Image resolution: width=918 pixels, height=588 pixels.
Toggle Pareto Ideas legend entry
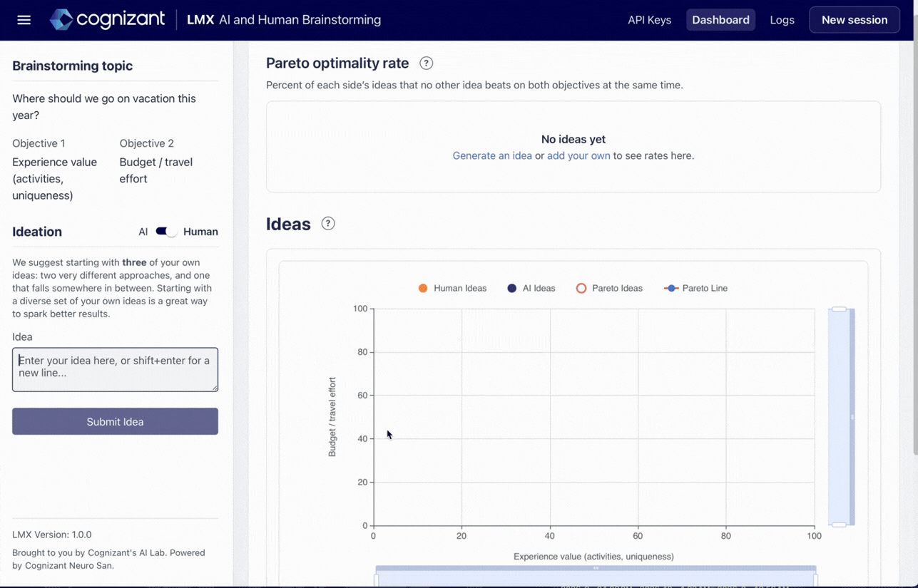coord(609,288)
